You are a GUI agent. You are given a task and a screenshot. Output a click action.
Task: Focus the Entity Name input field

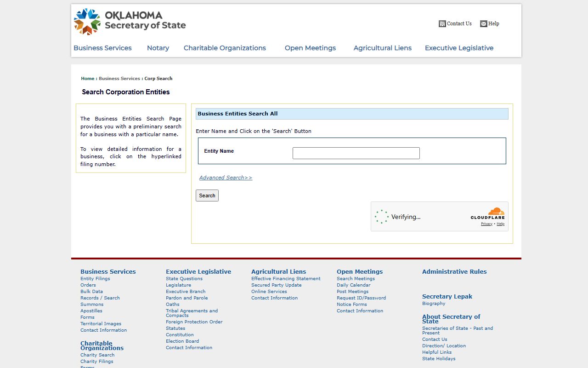coord(356,153)
